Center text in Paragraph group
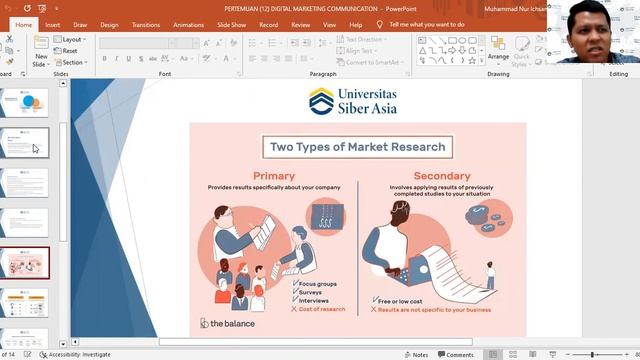The image size is (640, 360). [x=264, y=59]
